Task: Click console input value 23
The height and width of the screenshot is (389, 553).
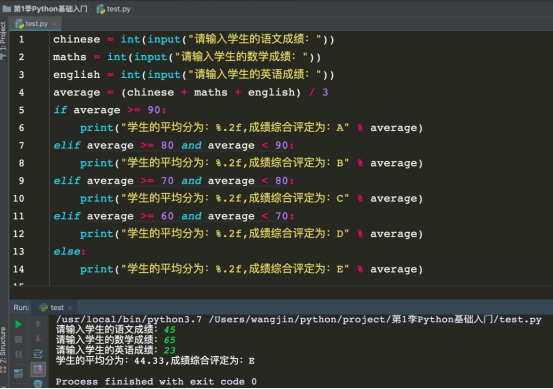Action: coord(170,350)
